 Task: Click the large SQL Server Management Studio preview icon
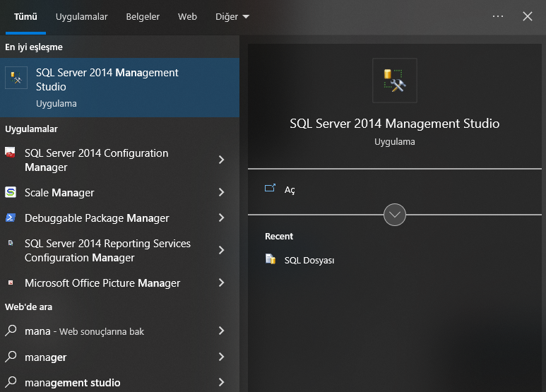(x=395, y=81)
